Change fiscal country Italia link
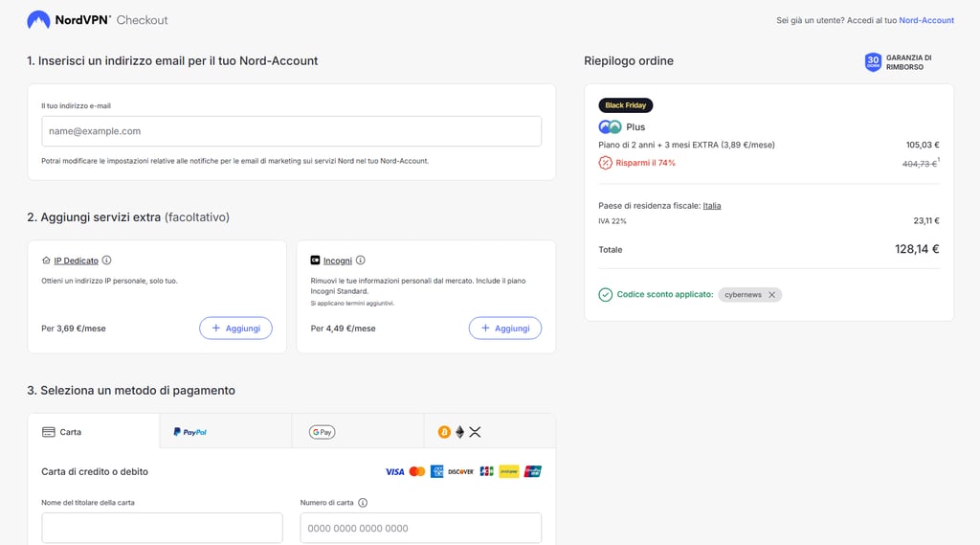 [x=712, y=205]
